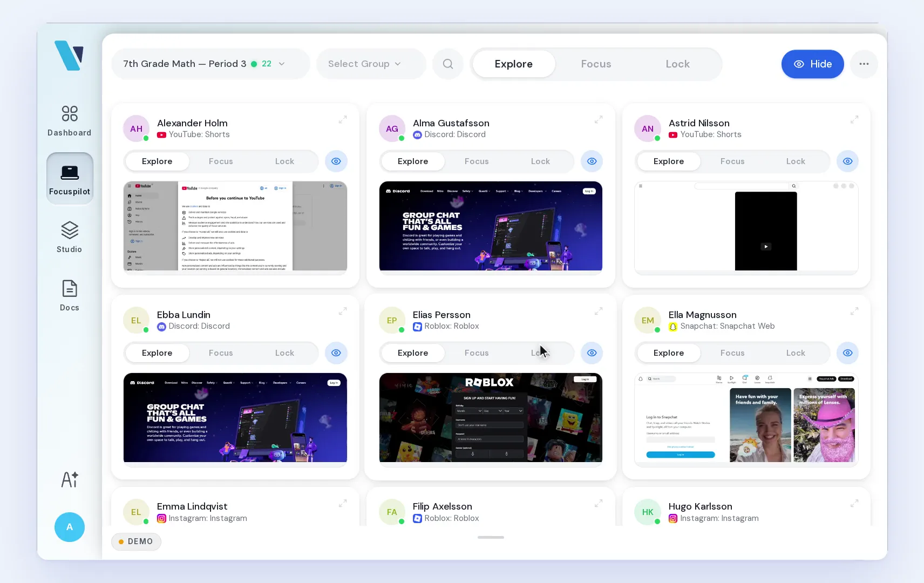
Task: Expand Alexander Holm's card to fullscreen
Action: point(343,120)
